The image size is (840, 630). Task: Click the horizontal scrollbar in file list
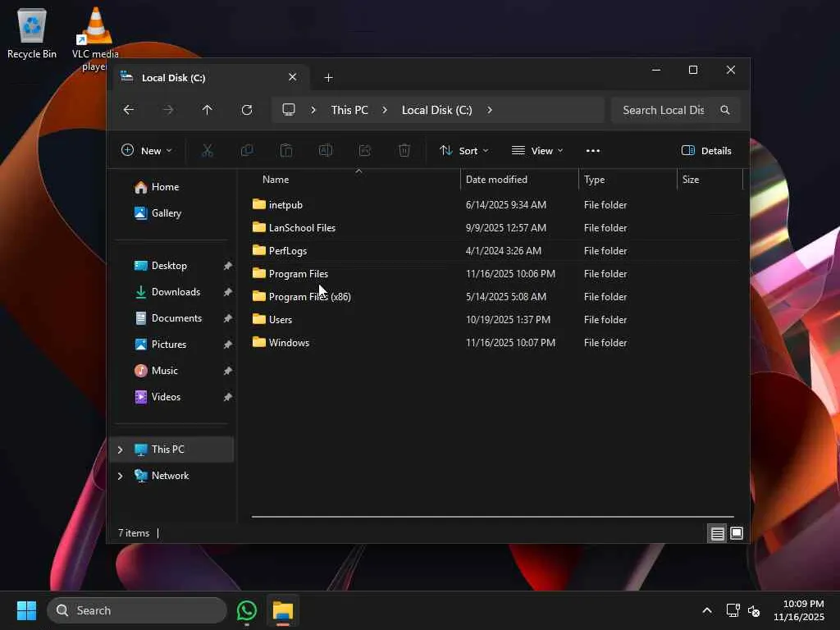[x=492, y=517]
